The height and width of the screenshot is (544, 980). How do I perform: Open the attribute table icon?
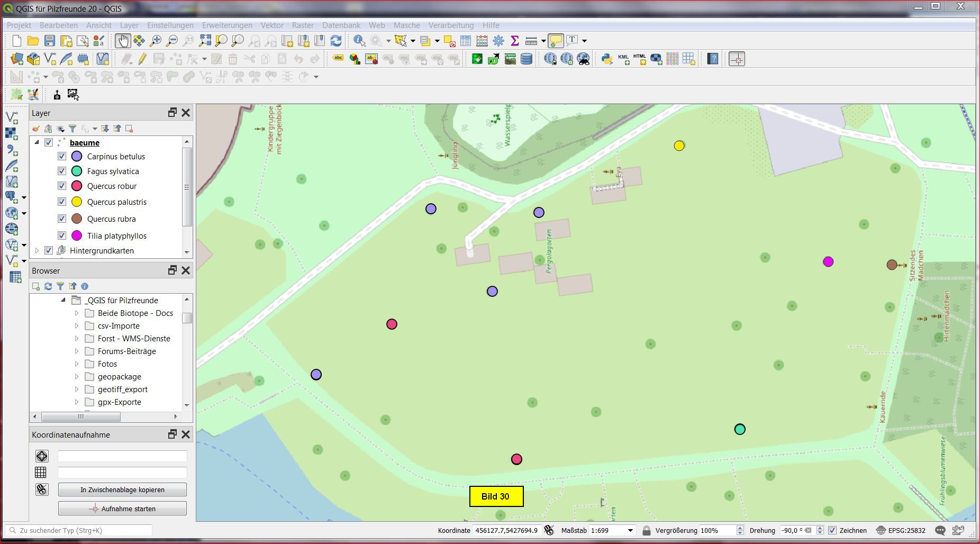pos(466,41)
